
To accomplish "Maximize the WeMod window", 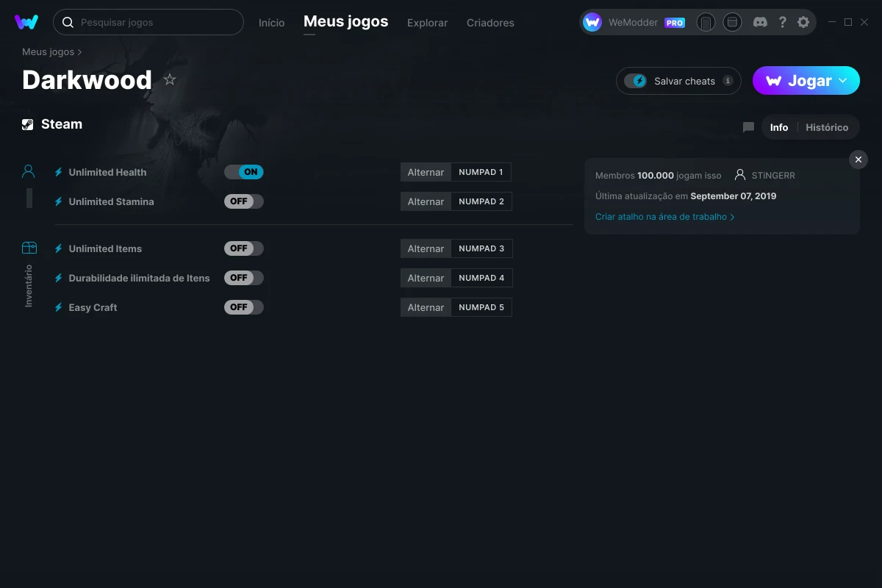I will [848, 23].
